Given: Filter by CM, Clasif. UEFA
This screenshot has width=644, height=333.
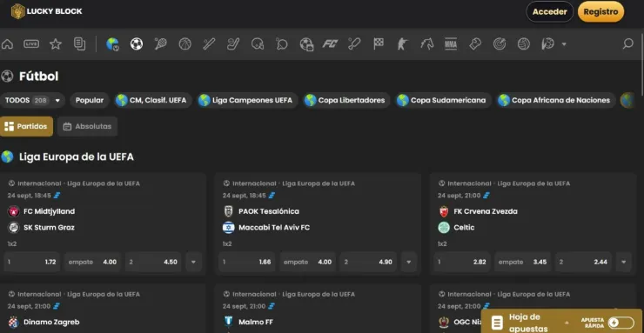Looking at the screenshot, I should [x=153, y=100].
